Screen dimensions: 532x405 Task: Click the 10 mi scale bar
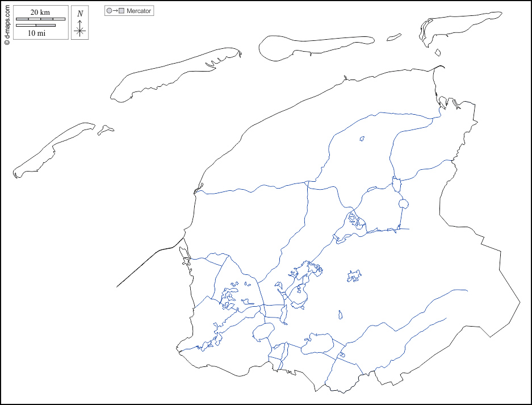click(36, 26)
